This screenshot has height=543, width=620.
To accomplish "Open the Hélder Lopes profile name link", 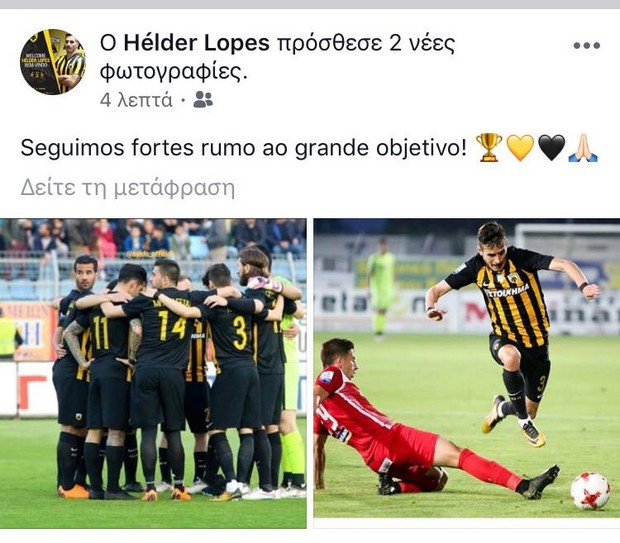I will [197, 43].
